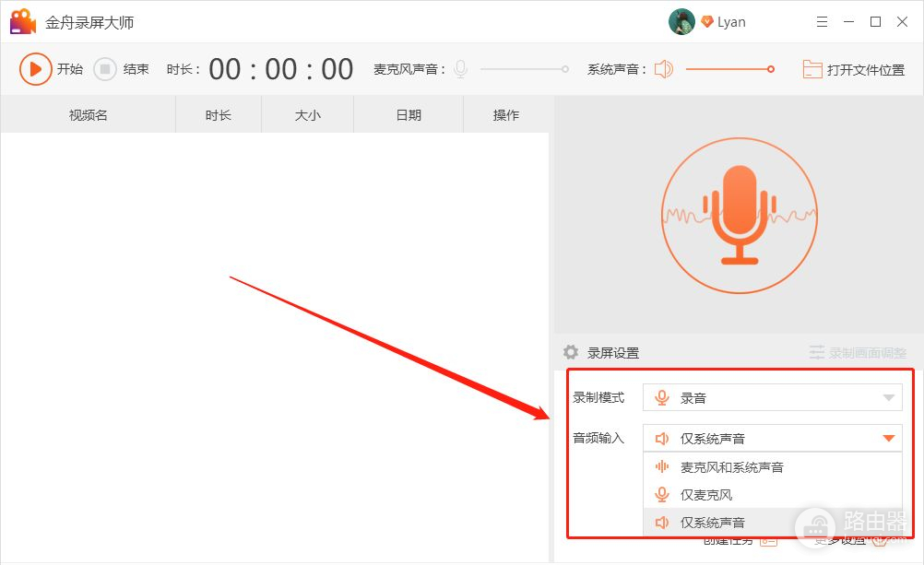Choose the 仅麦克风 option
Image resolution: width=924 pixels, height=565 pixels.
click(705, 495)
